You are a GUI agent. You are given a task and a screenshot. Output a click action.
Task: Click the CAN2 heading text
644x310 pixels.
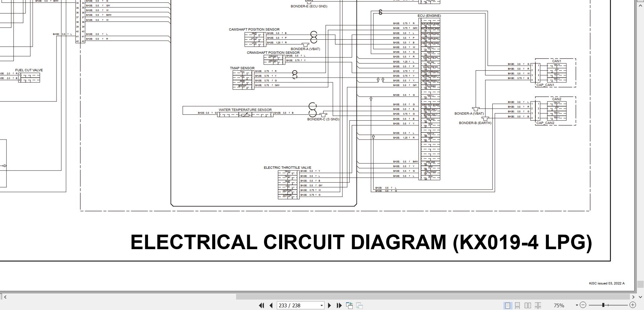tap(557, 99)
